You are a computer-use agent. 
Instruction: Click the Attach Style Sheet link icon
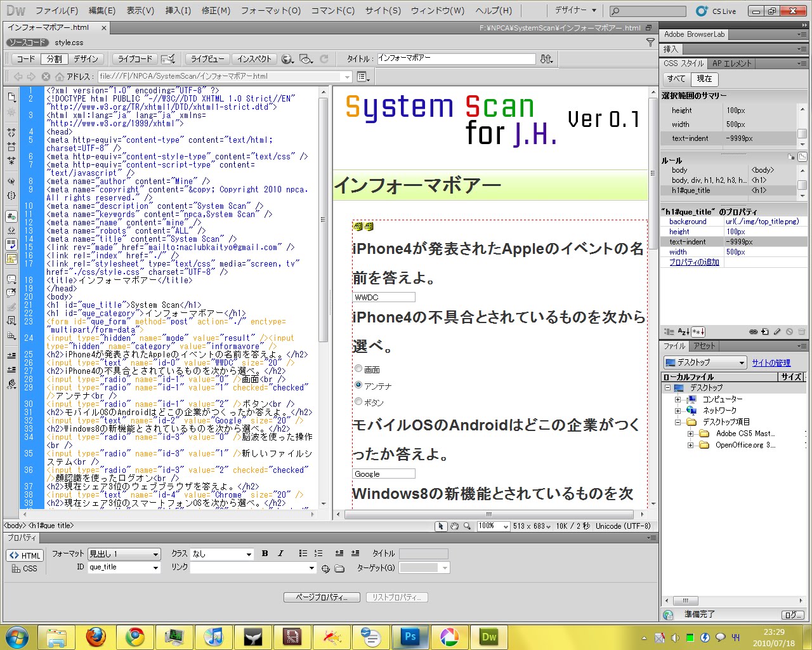click(753, 331)
